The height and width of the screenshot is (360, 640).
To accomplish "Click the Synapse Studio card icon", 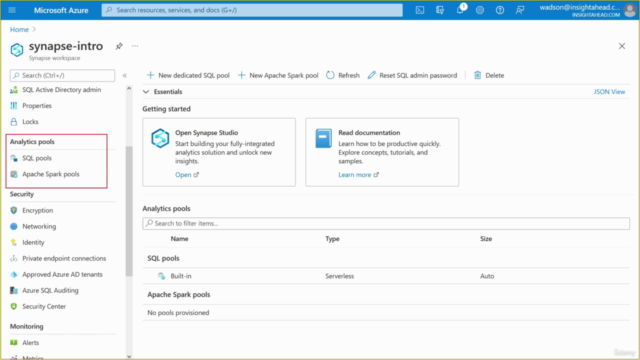I will [160, 138].
